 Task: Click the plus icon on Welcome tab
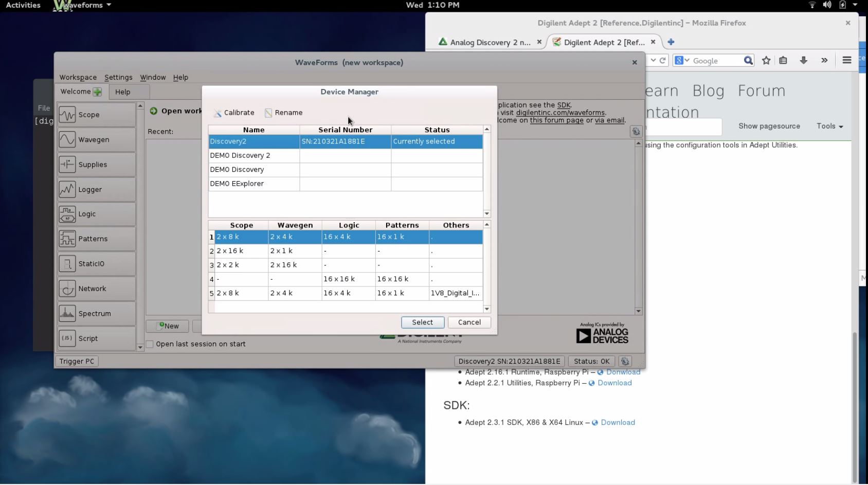tap(97, 92)
